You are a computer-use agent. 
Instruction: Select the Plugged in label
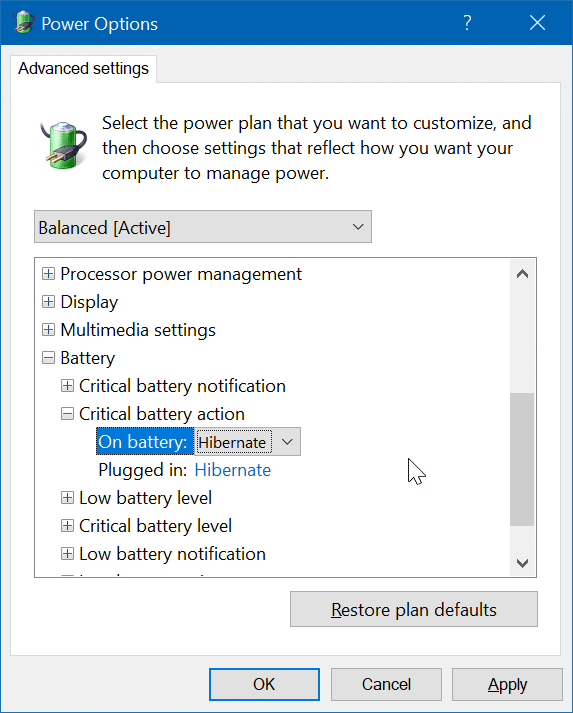pyautogui.click(x=143, y=470)
